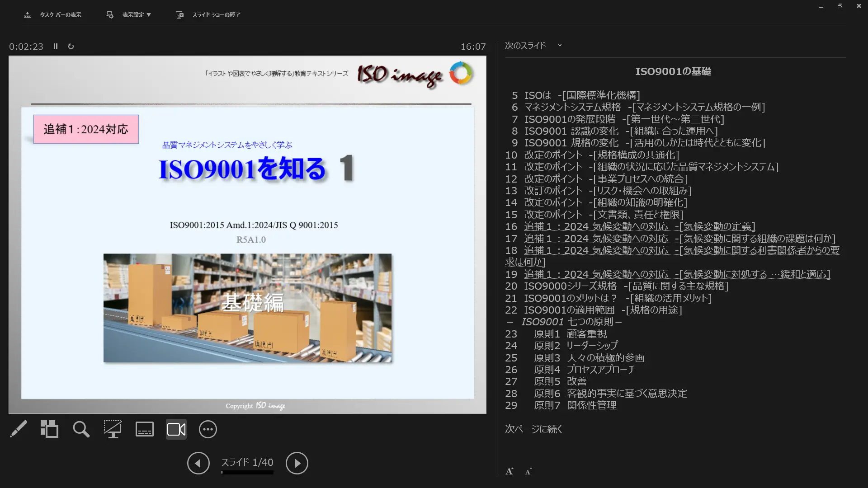Open the display settings (表示設定) dropdown
This screenshot has width=868, height=488.
click(x=129, y=15)
